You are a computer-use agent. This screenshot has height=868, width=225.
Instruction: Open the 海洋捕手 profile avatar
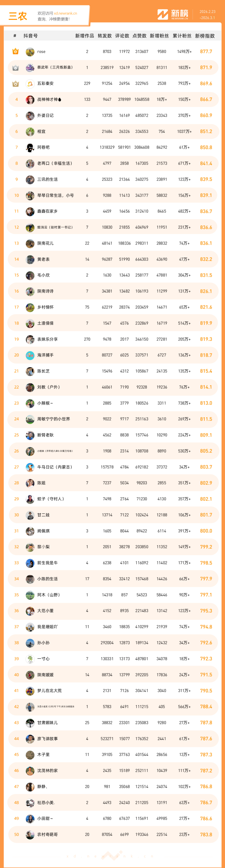tap(30, 355)
